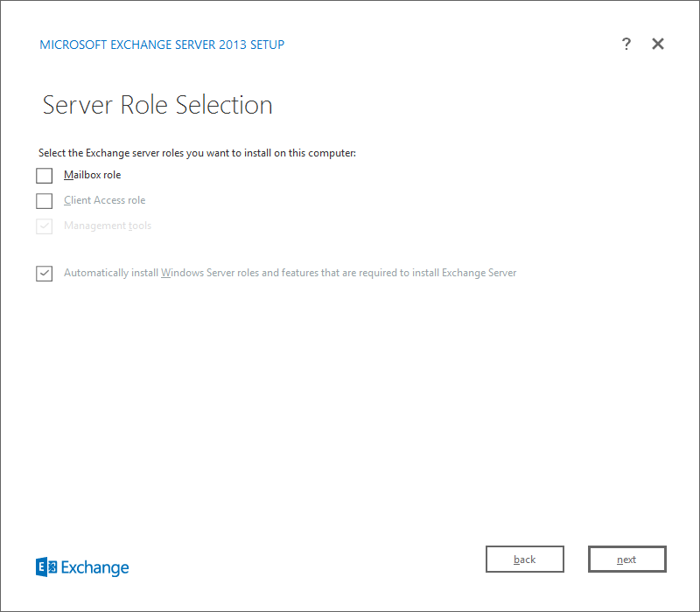This screenshot has width=700, height=612.
Task: Open setup help with the question mark icon
Action: [x=626, y=45]
